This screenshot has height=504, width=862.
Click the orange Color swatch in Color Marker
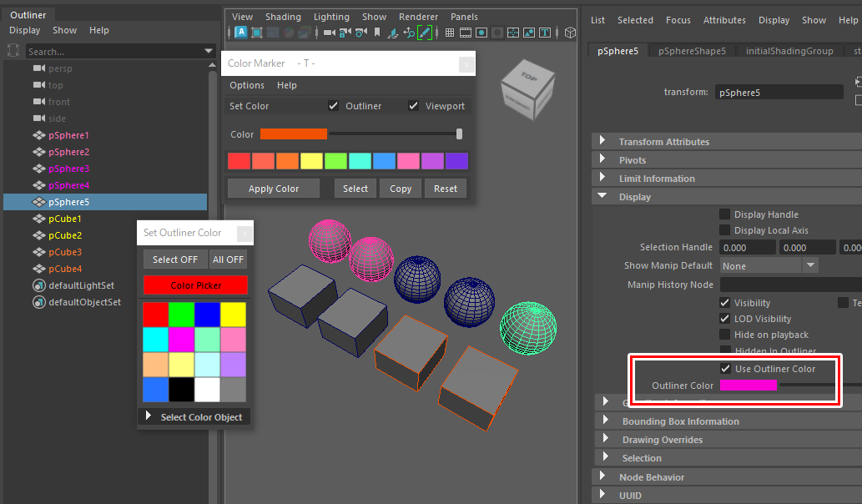(294, 134)
